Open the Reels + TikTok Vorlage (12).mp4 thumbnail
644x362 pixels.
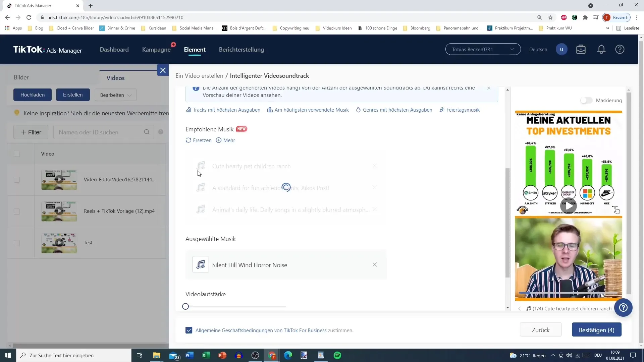tap(59, 211)
